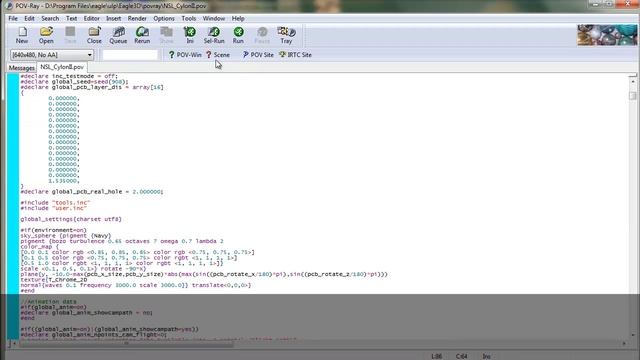The height and width of the screenshot is (360, 640).
Task: Click the '#declare global_seed=seed(908);' line
Action: 74,82
